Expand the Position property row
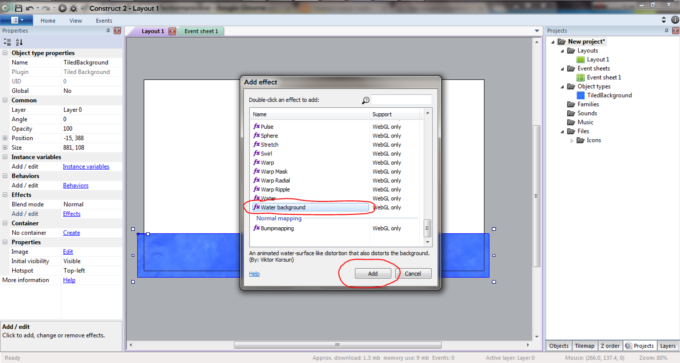Image resolution: width=680 pixels, height=363 pixels. tap(5, 138)
